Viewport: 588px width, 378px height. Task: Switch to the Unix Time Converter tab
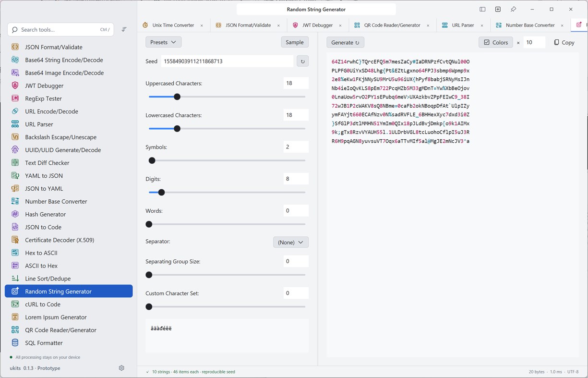click(173, 25)
